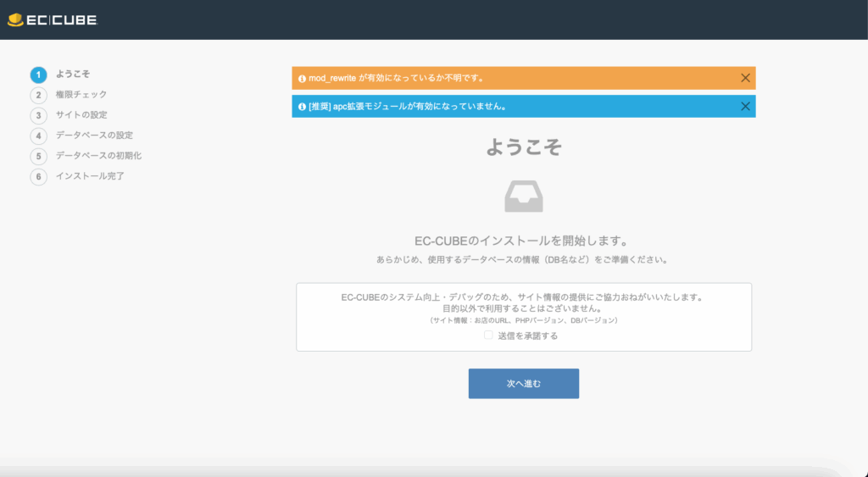Select step 5 データベースの初期化
The width and height of the screenshot is (868, 477).
86,156
